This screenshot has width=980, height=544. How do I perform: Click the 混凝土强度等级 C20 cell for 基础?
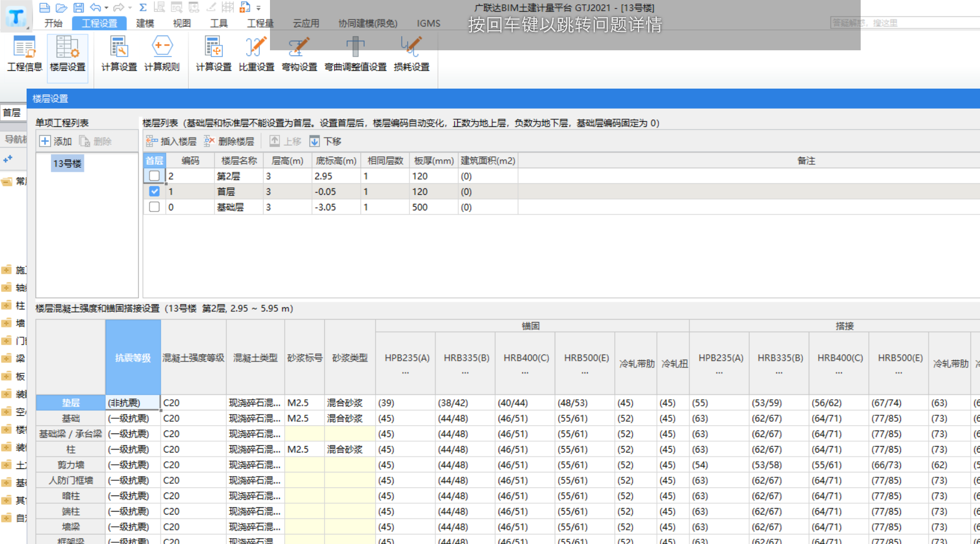coord(193,418)
